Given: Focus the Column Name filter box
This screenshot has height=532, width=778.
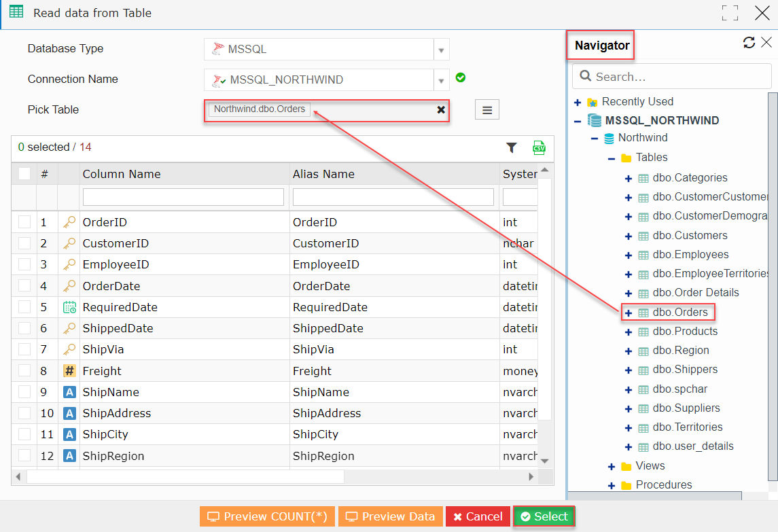Looking at the screenshot, I should pyautogui.click(x=183, y=197).
